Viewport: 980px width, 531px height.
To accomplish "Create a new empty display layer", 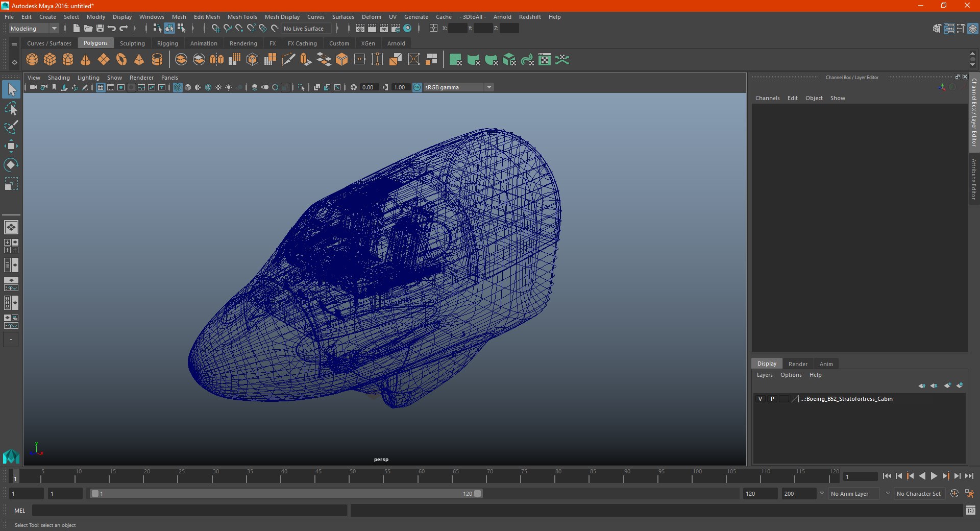I will pyautogui.click(x=947, y=385).
